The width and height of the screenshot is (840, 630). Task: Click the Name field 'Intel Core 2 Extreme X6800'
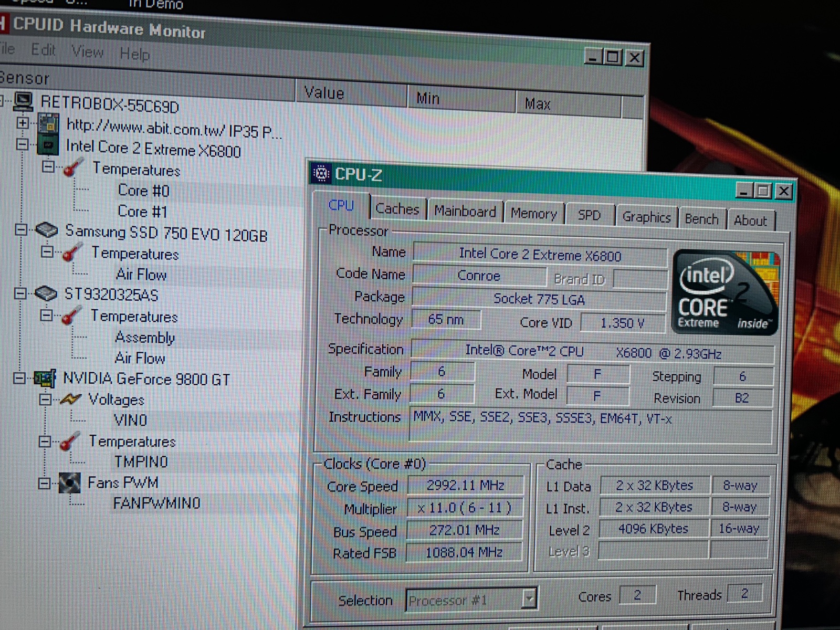pos(540,255)
